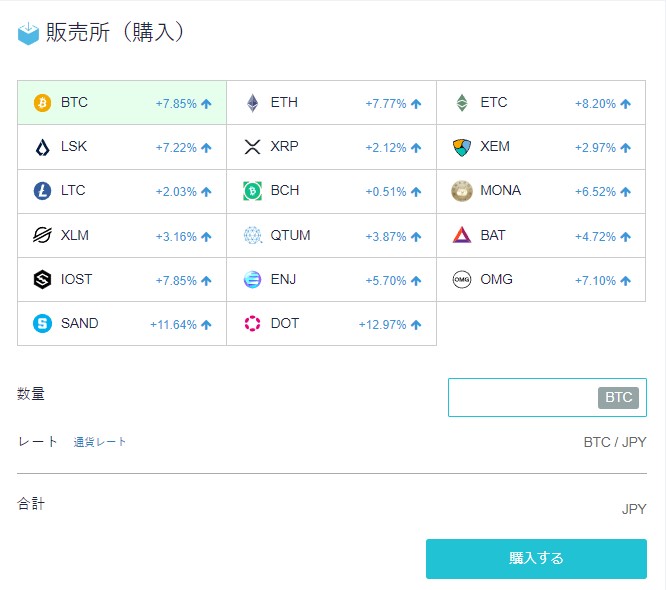Click the LSK +7.22% change value
666x590 pixels.
click(176, 148)
